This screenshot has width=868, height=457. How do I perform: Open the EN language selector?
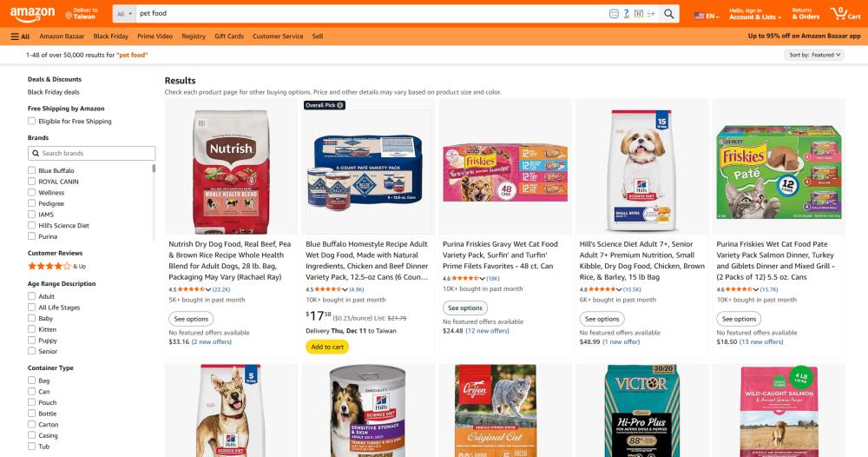pyautogui.click(x=707, y=16)
